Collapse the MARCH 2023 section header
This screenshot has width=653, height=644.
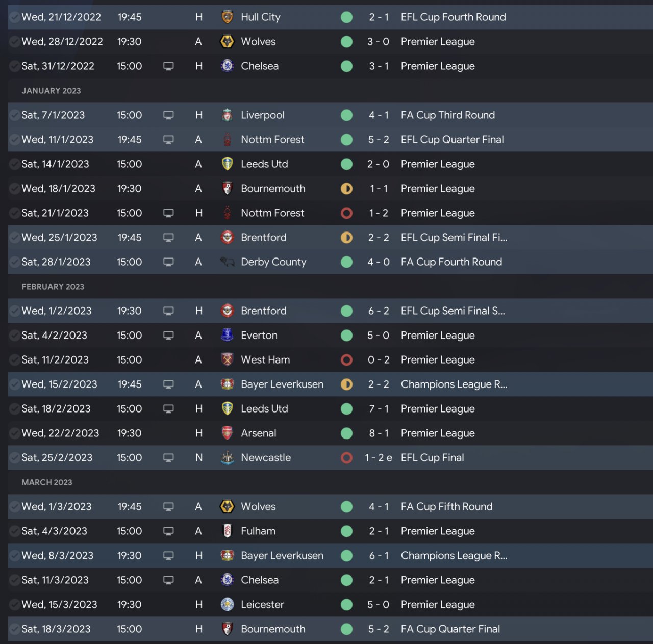(47, 482)
